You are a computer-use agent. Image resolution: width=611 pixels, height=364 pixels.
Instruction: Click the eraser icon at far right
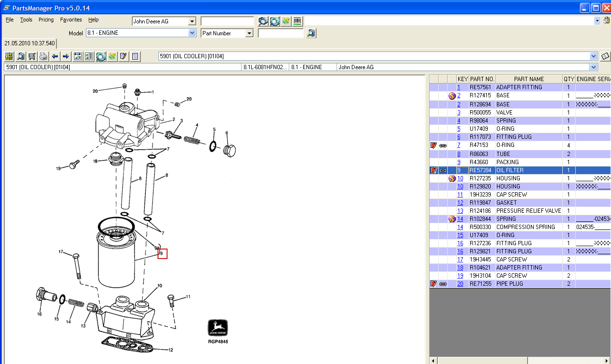605,56
